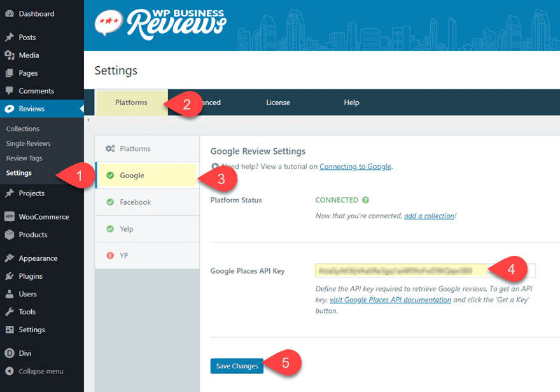Collapse the admin sidebar menu

[34, 371]
